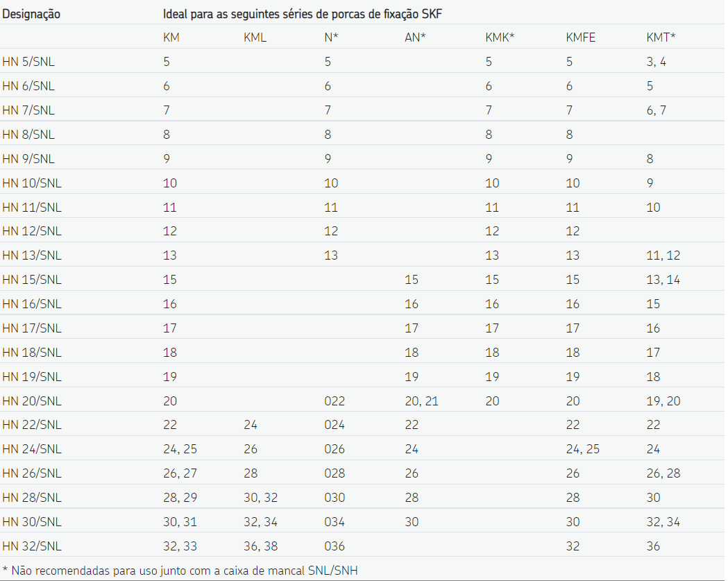
Task: Click the KML column header
Action: coord(255,37)
